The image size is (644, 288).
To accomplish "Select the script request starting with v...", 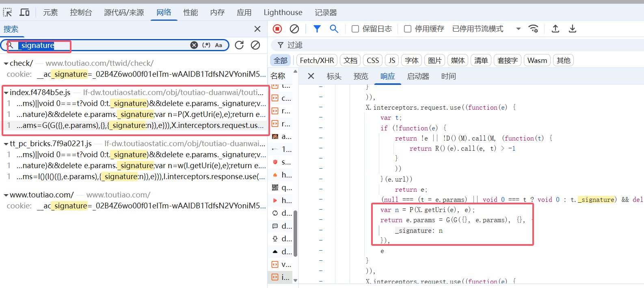I will pyautogui.click(x=281, y=264).
